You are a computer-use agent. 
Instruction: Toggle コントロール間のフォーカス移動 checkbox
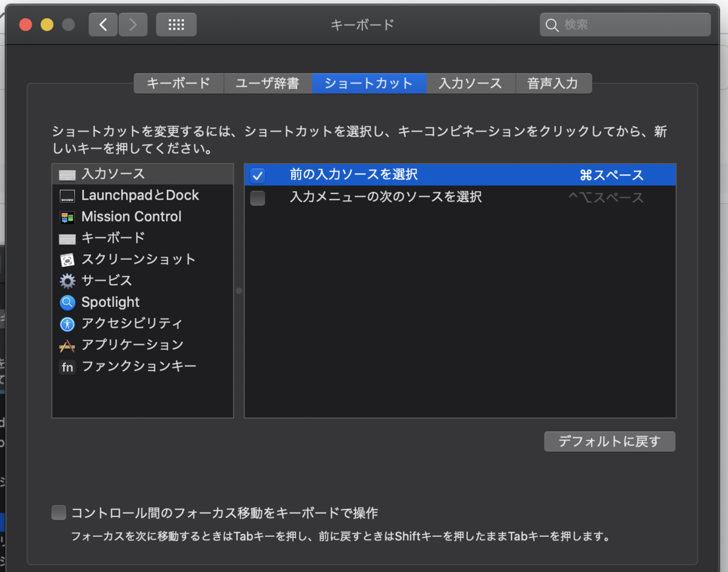click(x=59, y=513)
